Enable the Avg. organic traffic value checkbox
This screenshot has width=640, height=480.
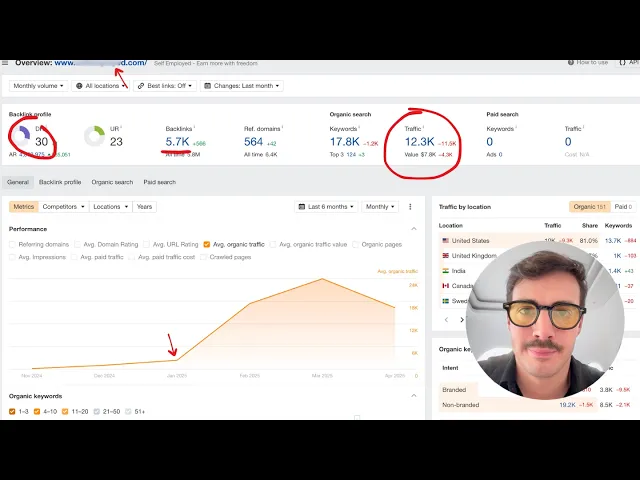(273, 244)
